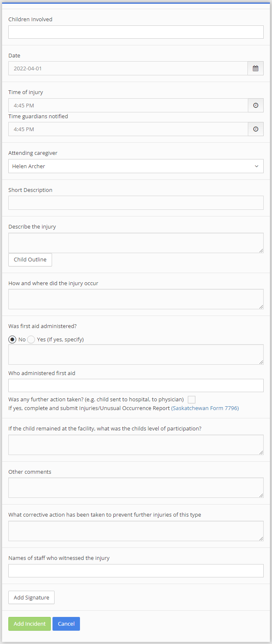Click the Add Signature button
This screenshot has height=644, width=272.
click(x=31, y=597)
